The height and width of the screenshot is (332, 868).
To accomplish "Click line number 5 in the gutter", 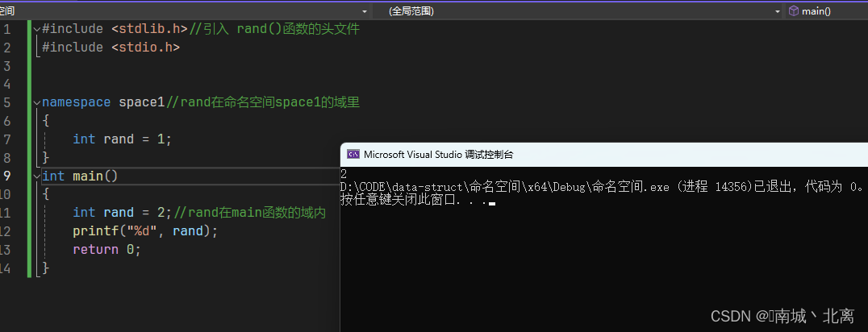I will 6,102.
